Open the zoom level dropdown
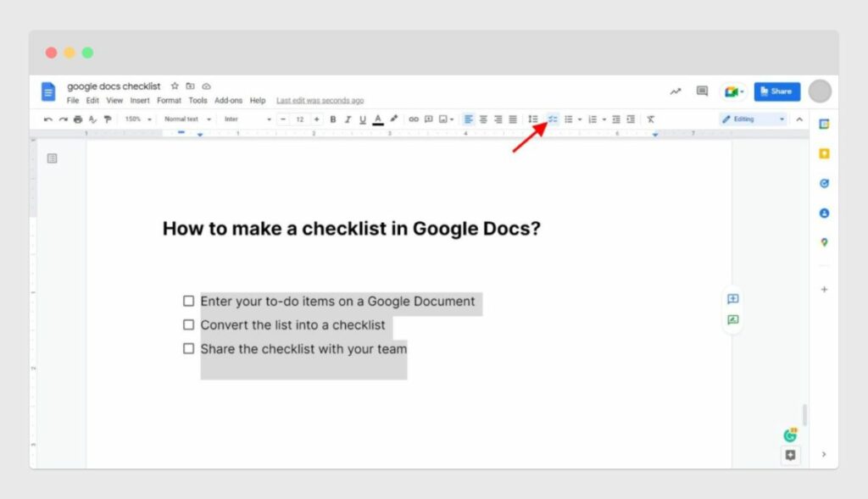 (x=138, y=119)
